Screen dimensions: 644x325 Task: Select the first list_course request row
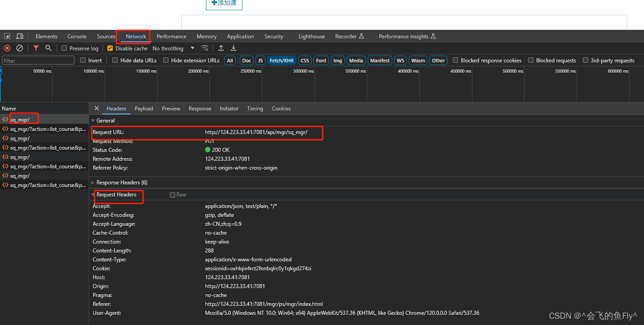(44, 129)
